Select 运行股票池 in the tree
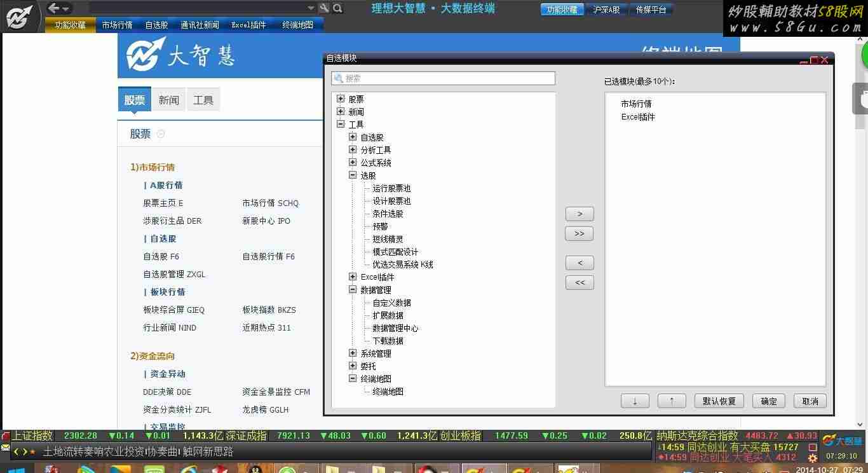 391,188
